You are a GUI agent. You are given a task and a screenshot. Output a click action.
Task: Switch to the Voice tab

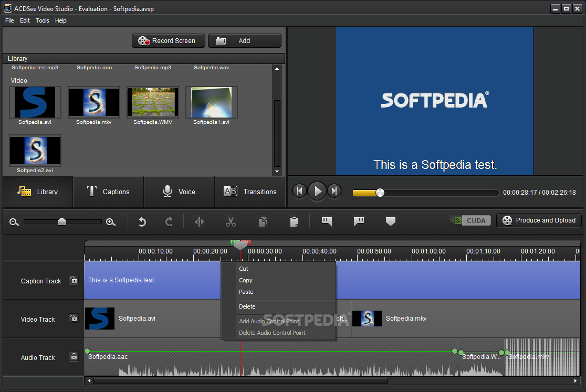[179, 192]
